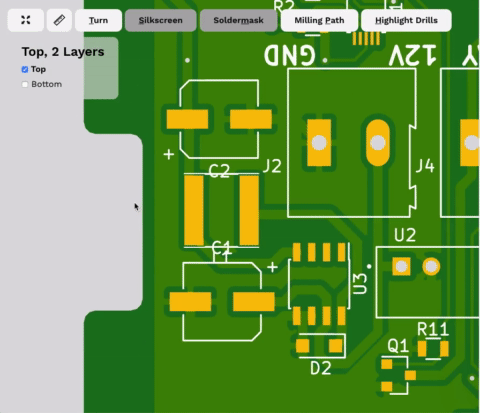The height and width of the screenshot is (413, 480).
Task: Click the R11 resistor label
Action: click(x=433, y=330)
